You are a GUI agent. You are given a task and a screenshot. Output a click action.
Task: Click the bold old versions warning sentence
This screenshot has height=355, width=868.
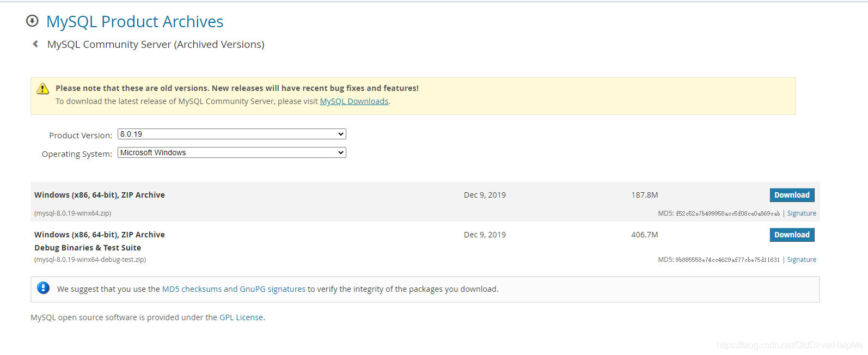pyautogui.click(x=237, y=88)
